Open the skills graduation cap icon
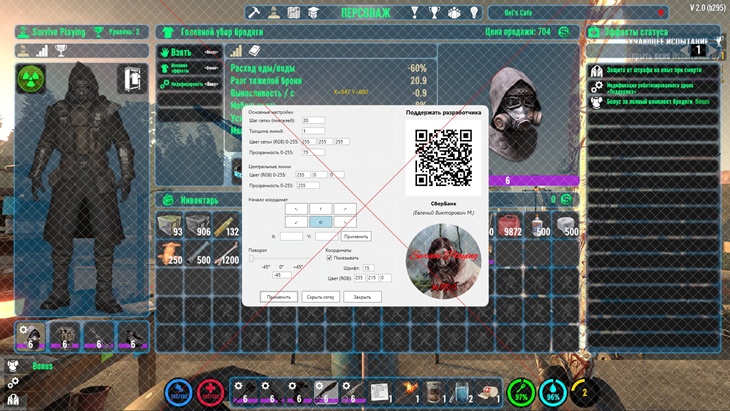The image size is (730, 411). 313,13
